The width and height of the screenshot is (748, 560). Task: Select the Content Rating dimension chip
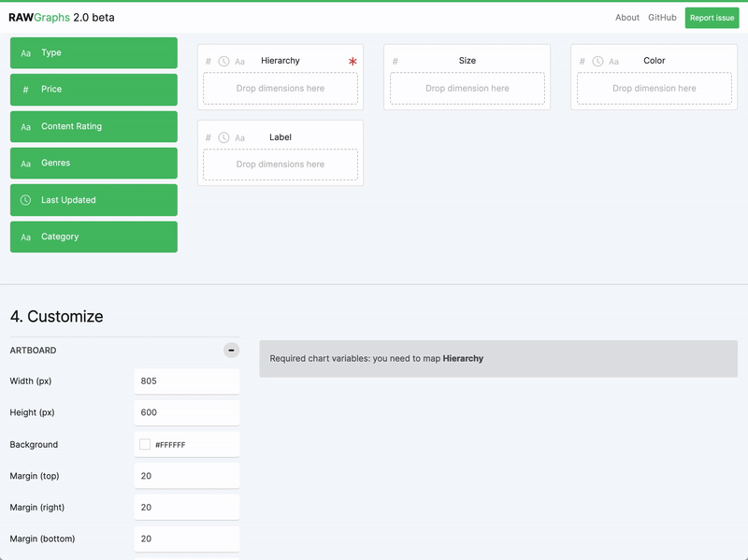[x=93, y=126]
